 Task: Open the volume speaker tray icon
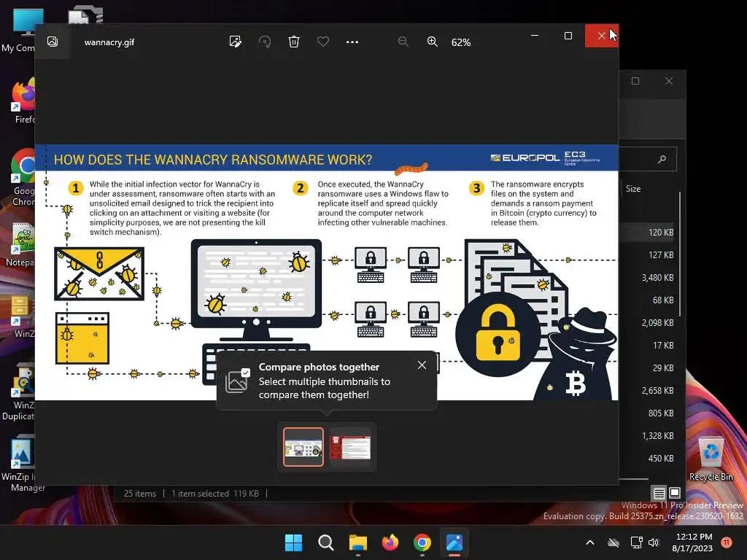coord(654,542)
